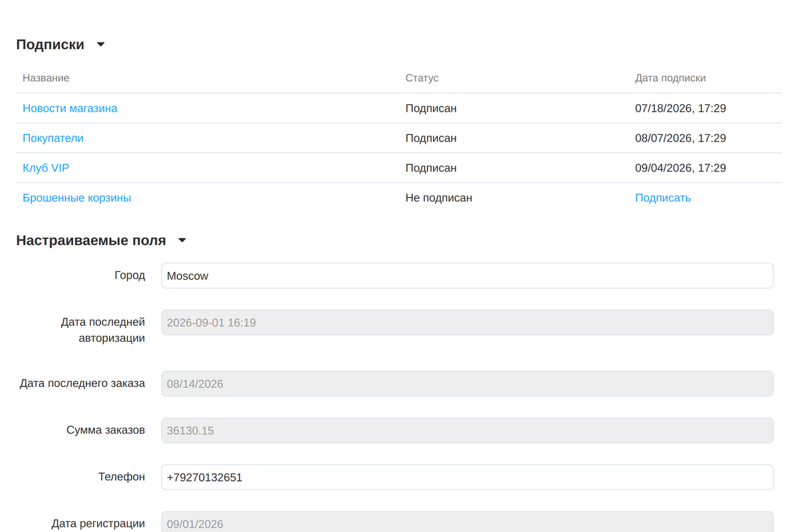Click Подписать for Брошенные корзины
798x532 pixels.
663,198
